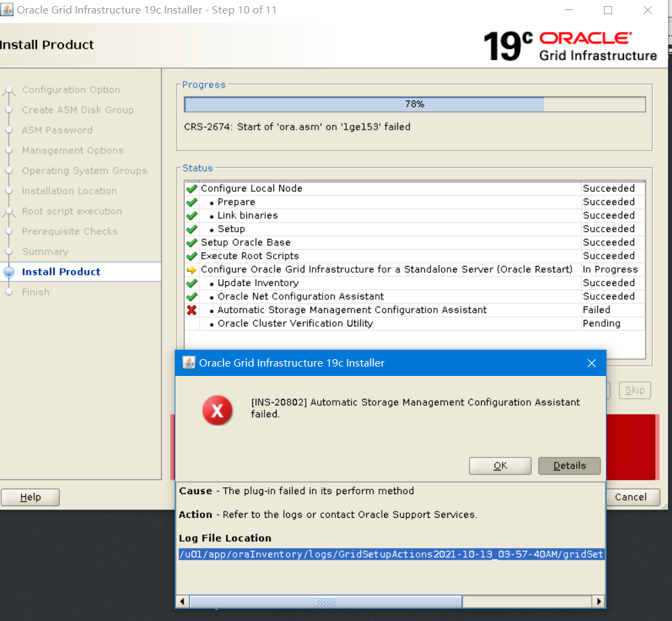Click the INS-20802 error message text
The height and width of the screenshot is (621, 672).
click(415, 408)
